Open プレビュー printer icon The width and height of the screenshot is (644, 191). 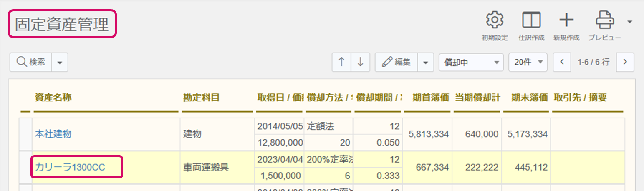pos(604,20)
